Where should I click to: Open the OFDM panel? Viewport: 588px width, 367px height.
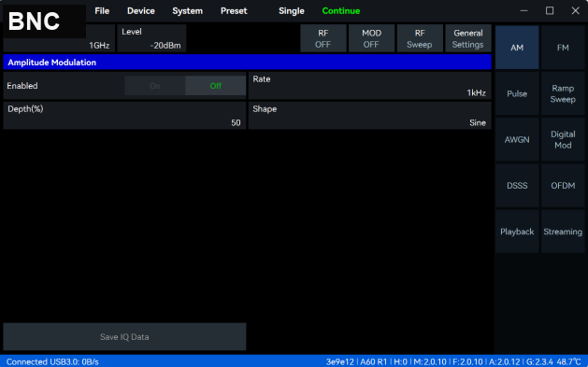(563, 186)
